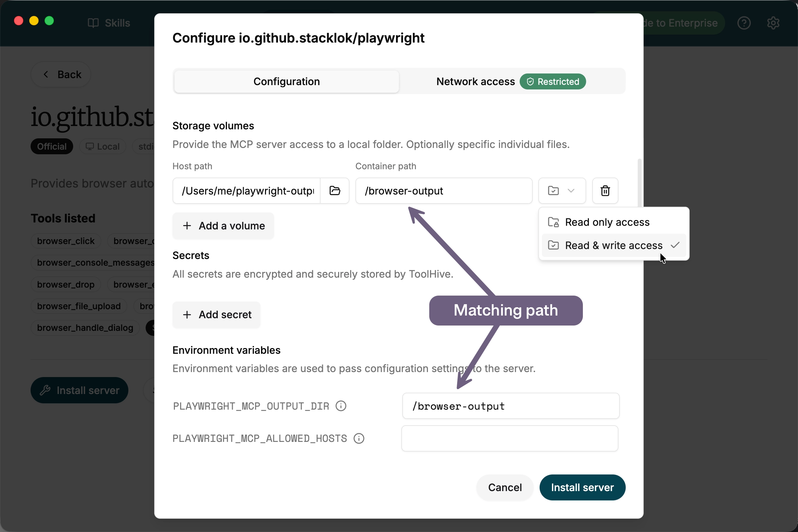This screenshot has width=798, height=532.
Task: Click Add a volume button
Action: point(223,226)
